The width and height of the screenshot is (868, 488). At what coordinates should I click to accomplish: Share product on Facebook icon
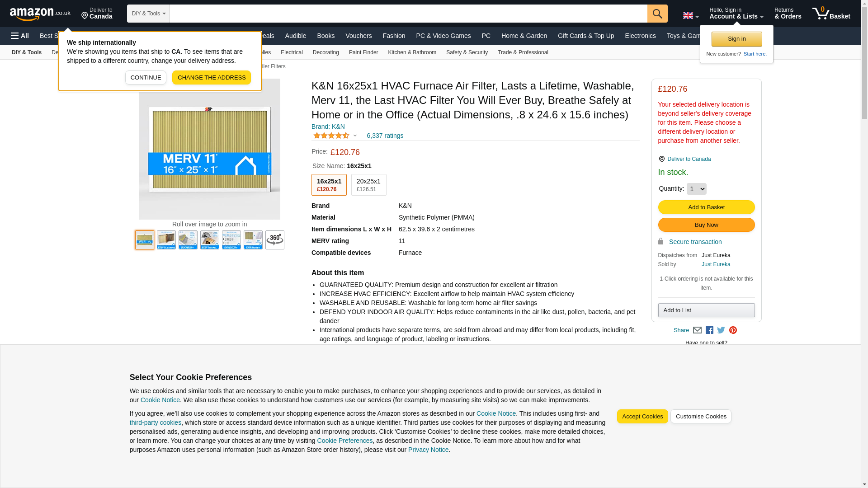(x=709, y=330)
